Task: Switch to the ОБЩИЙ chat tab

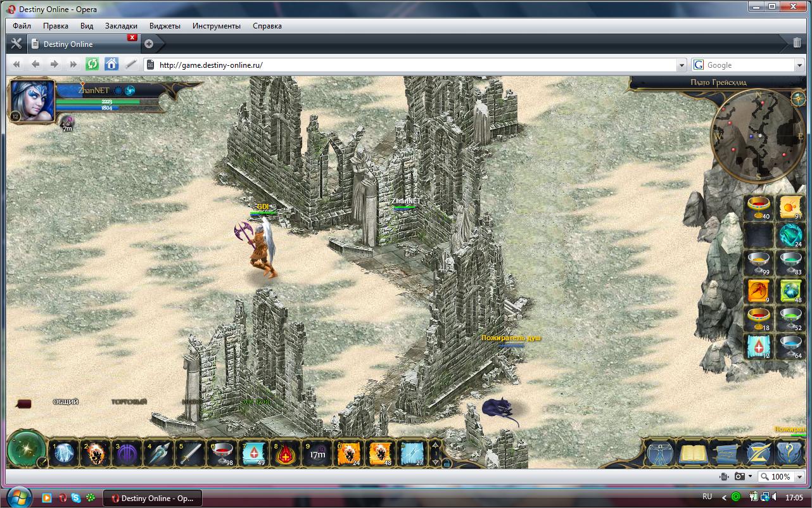Action: [65, 402]
